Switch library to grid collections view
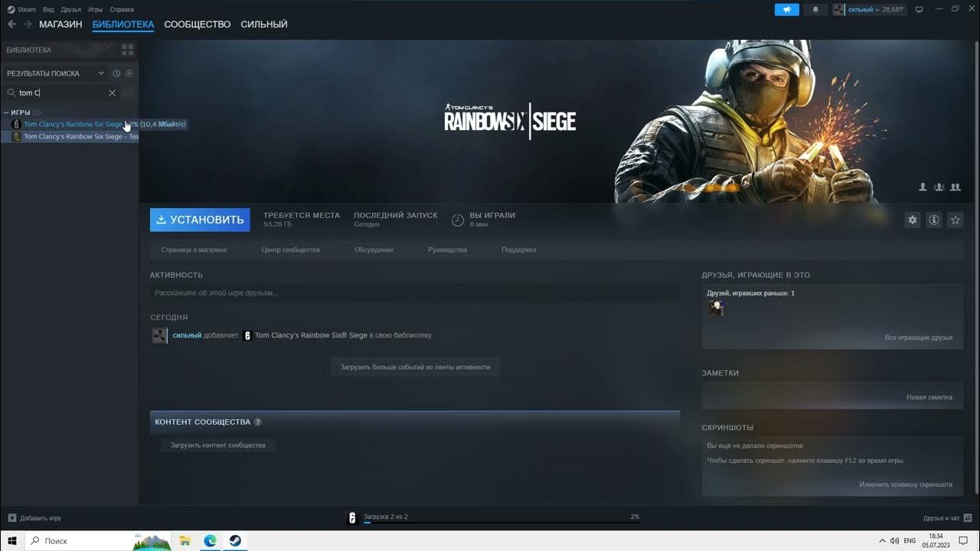This screenshot has width=980, height=551. tap(128, 50)
